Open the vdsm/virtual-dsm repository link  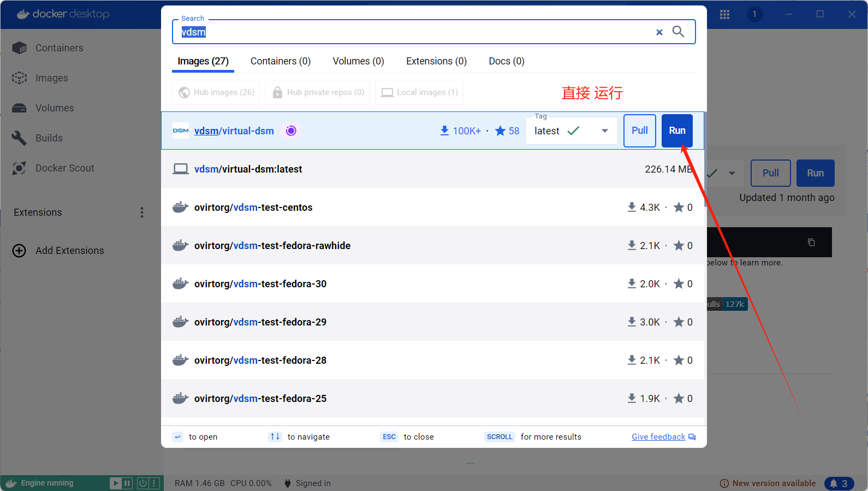pos(234,131)
